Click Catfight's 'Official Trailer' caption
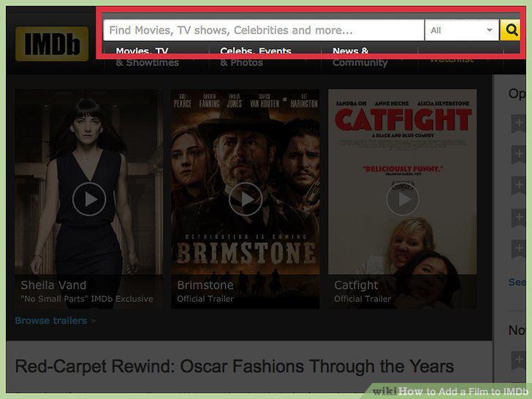Viewport: 532px width, 399px height. (362, 299)
